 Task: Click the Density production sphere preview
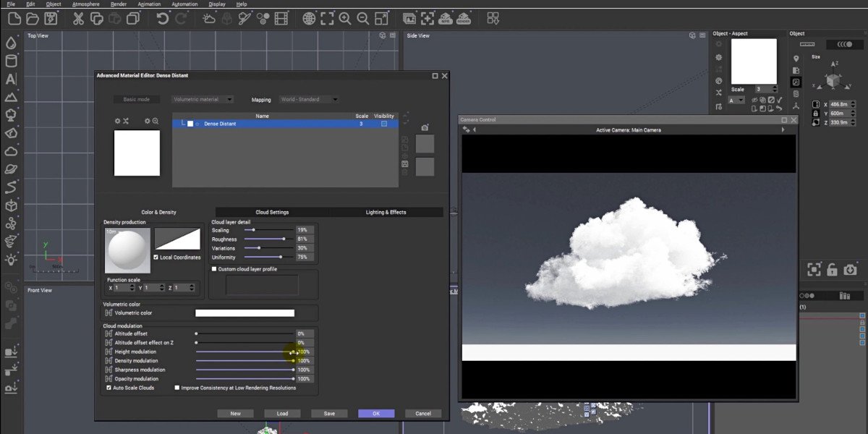127,250
